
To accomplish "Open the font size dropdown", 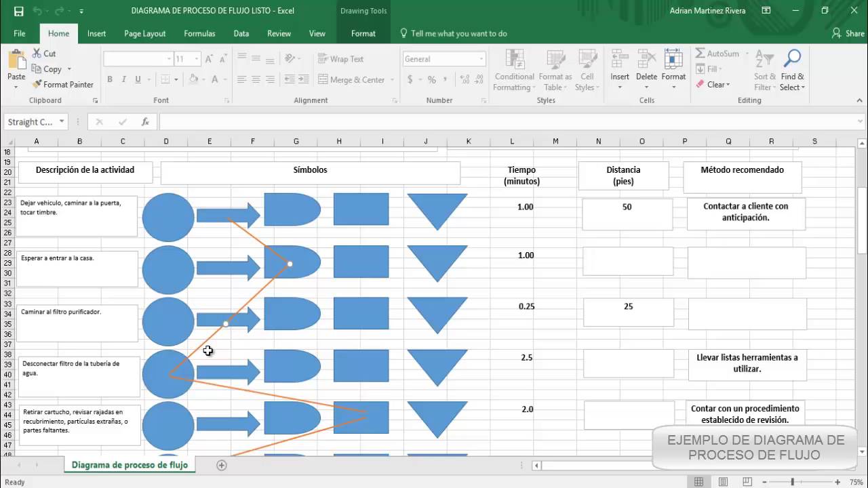I will click(196, 59).
